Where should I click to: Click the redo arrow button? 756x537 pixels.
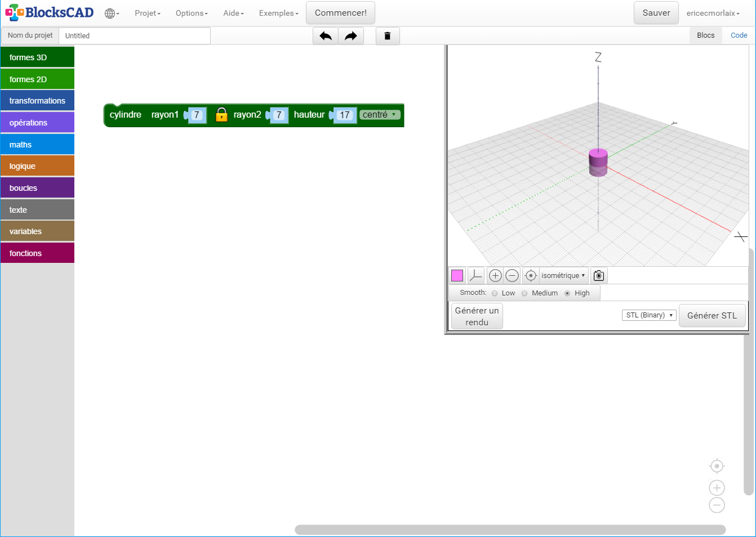click(351, 36)
